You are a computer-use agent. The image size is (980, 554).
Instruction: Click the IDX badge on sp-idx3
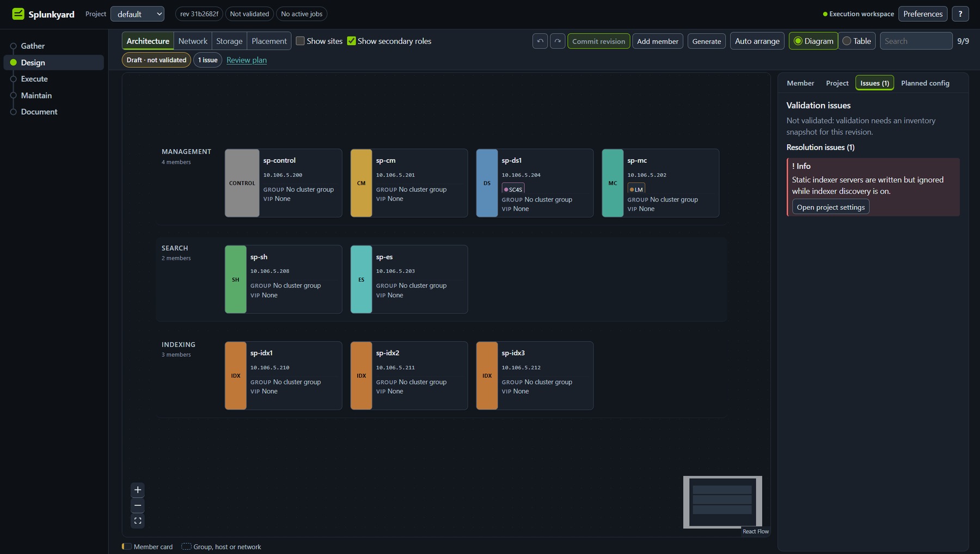(x=487, y=376)
